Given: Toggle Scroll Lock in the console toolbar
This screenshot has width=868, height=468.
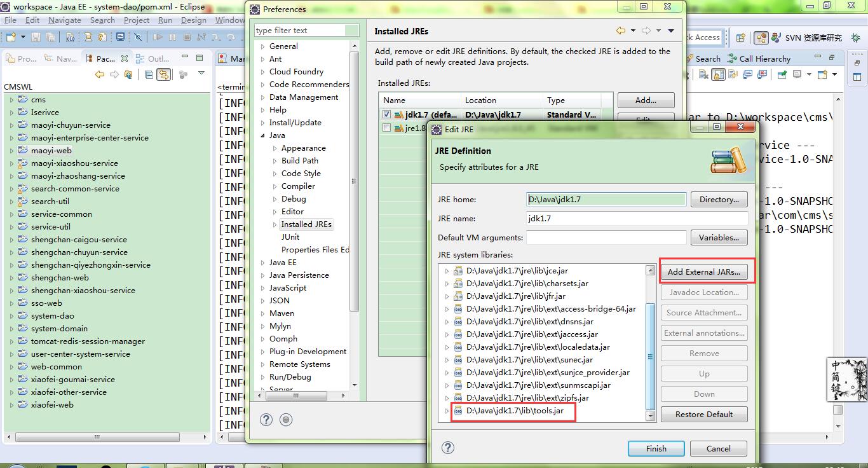Looking at the screenshot, I should [718, 74].
